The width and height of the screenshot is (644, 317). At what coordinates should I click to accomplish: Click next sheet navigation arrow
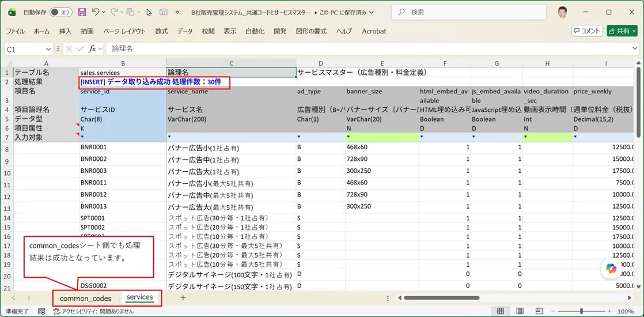[x=29, y=297]
